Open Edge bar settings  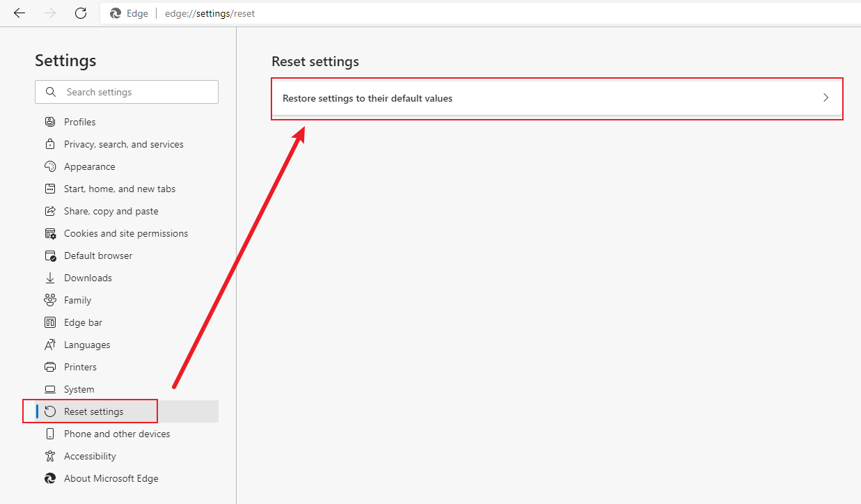(127, 322)
